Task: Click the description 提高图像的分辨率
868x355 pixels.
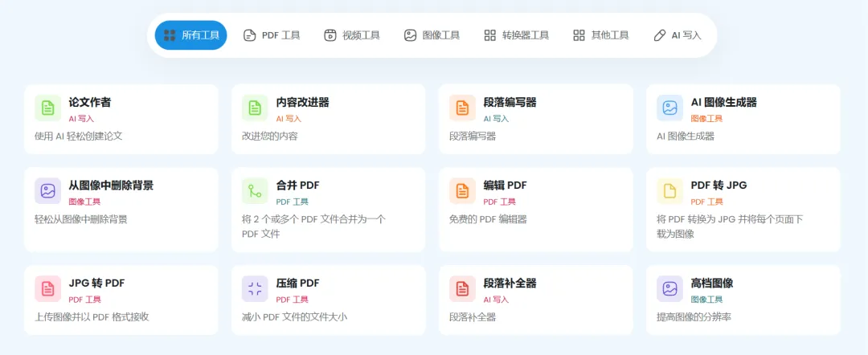Action: coord(695,316)
